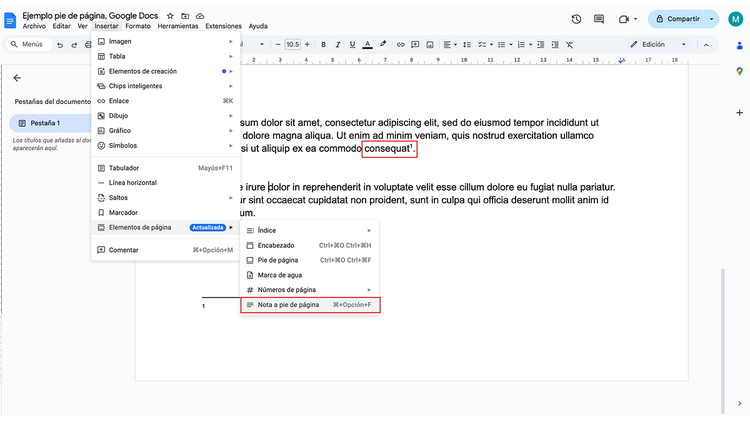Insert Línea horizontal
The image size is (750, 422).
[x=165, y=183]
